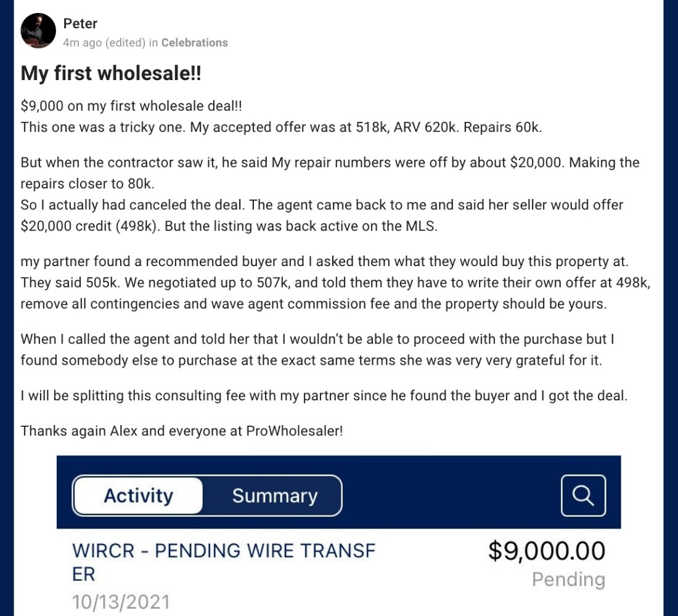Click the sentence about splitting the consulting fee
The width and height of the screenshot is (678, 616).
point(324,396)
